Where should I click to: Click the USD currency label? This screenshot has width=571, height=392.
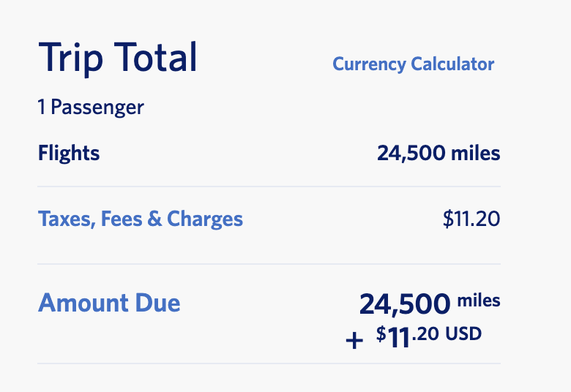point(464,333)
